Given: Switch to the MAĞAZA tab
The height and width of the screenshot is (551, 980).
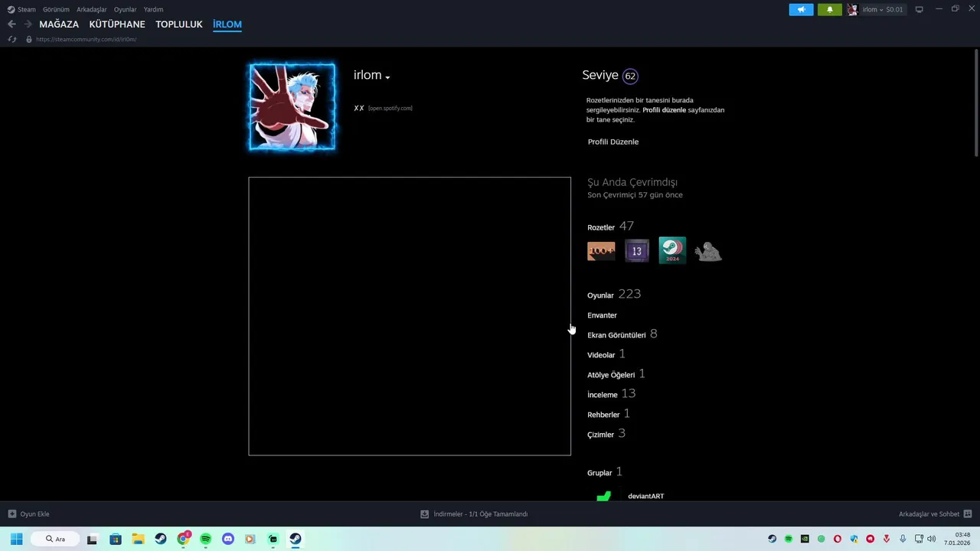Looking at the screenshot, I should coord(59,24).
